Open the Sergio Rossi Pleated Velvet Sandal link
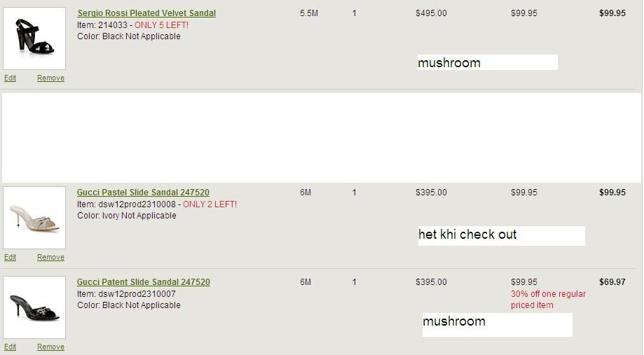 coord(146,13)
